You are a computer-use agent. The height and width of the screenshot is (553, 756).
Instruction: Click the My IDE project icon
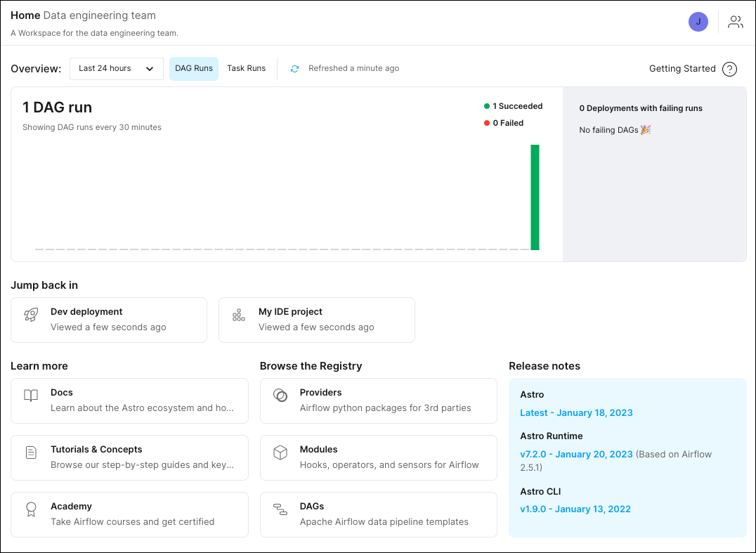[x=239, y=315]
